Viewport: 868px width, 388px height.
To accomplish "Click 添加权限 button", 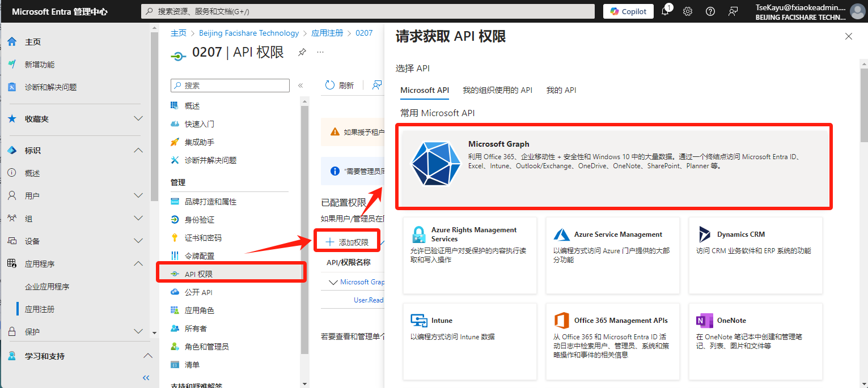I will click(346, 242).
